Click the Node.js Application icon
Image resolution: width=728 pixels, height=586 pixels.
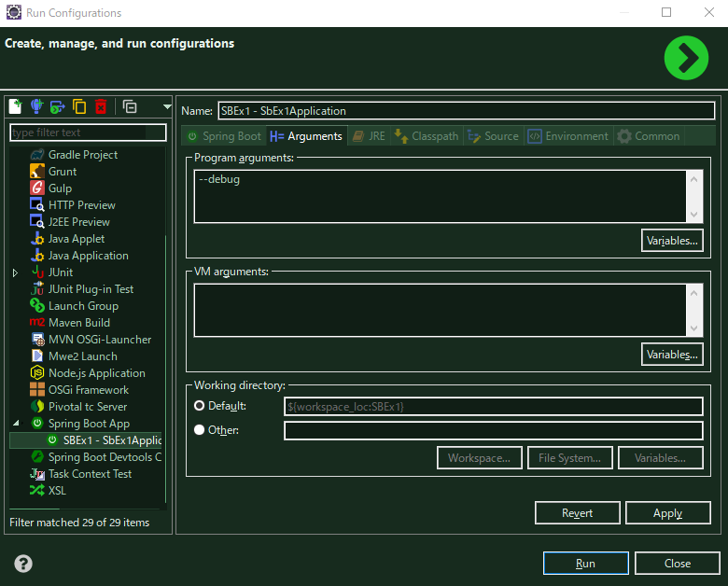[x=37, y=373]
